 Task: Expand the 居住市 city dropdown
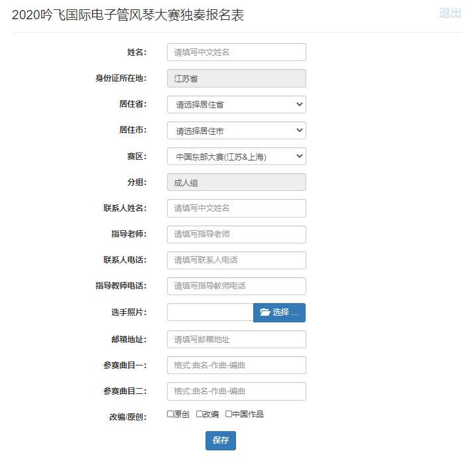click(236, 131)
